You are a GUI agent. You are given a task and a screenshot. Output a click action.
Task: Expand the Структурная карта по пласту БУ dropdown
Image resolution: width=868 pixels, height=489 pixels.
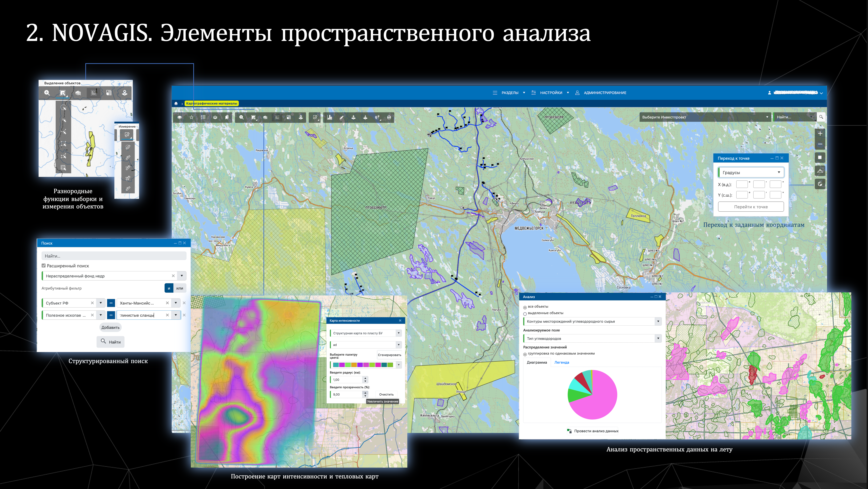click(x=399, y=333)
